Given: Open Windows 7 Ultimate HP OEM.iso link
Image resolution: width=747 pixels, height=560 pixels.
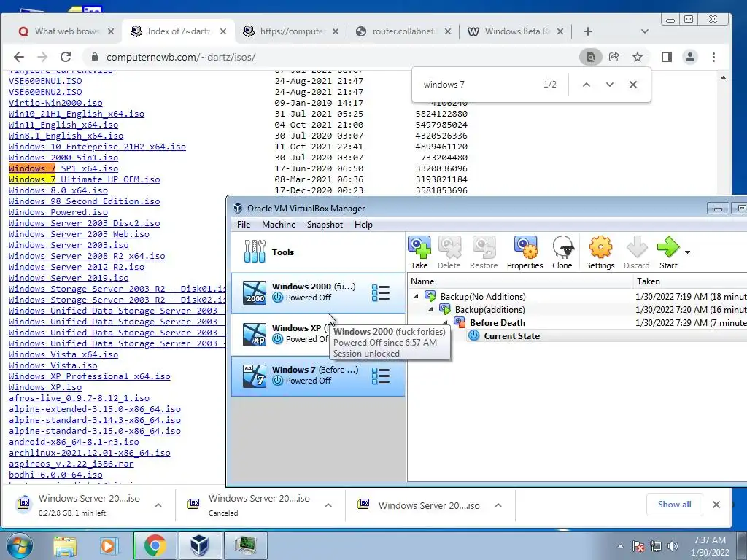Looking at the screenshot, I should coord(85,179).
